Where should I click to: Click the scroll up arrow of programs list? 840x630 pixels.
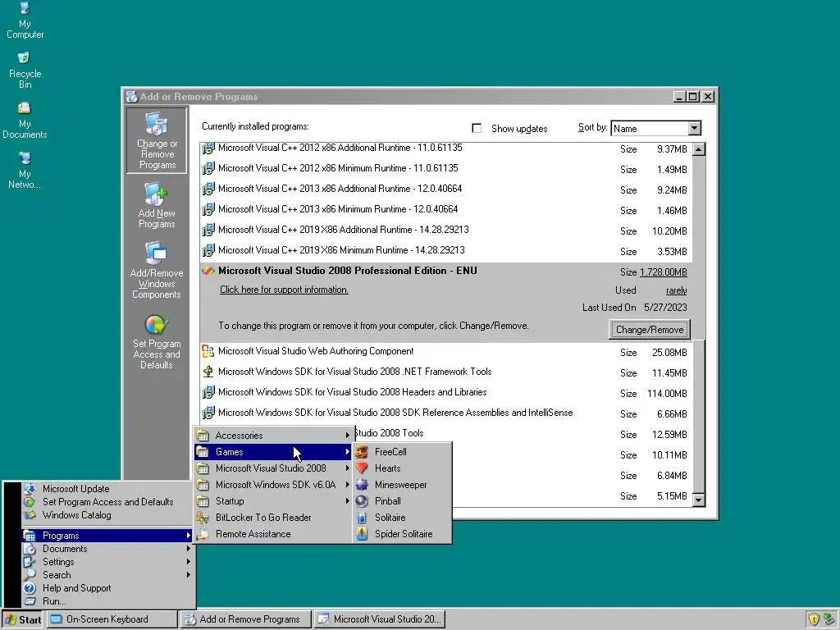click(x=699, y=149)
